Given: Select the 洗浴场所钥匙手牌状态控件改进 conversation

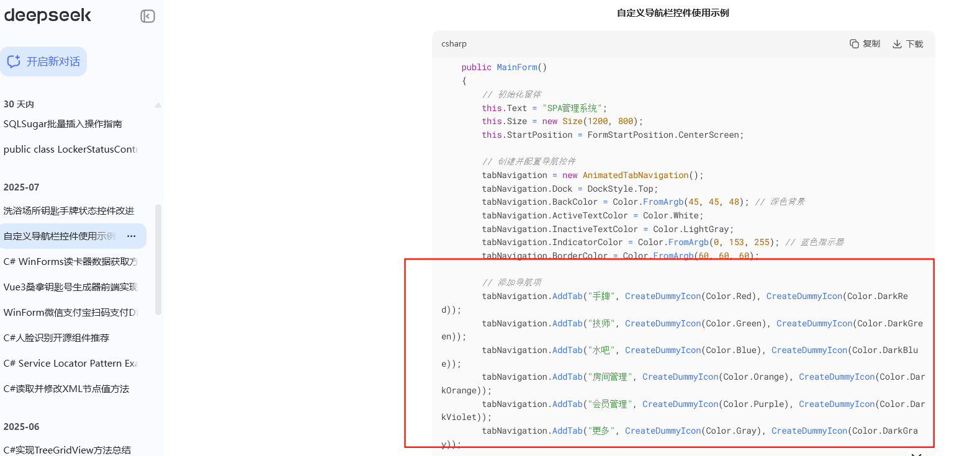Looking at the screenshot, I should tap(69, 211).
